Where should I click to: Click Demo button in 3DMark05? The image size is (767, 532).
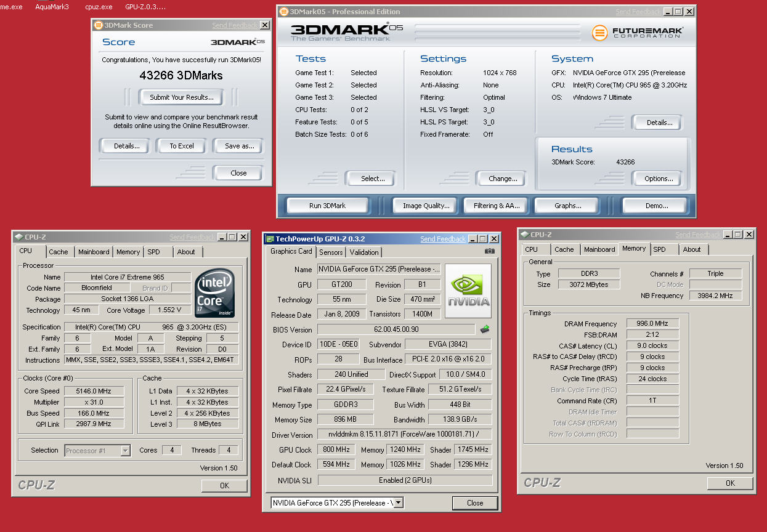(x=657, y=206)
